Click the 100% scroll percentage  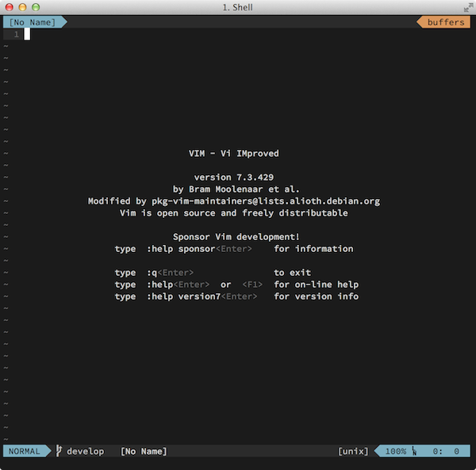click(x=396, y=451)
